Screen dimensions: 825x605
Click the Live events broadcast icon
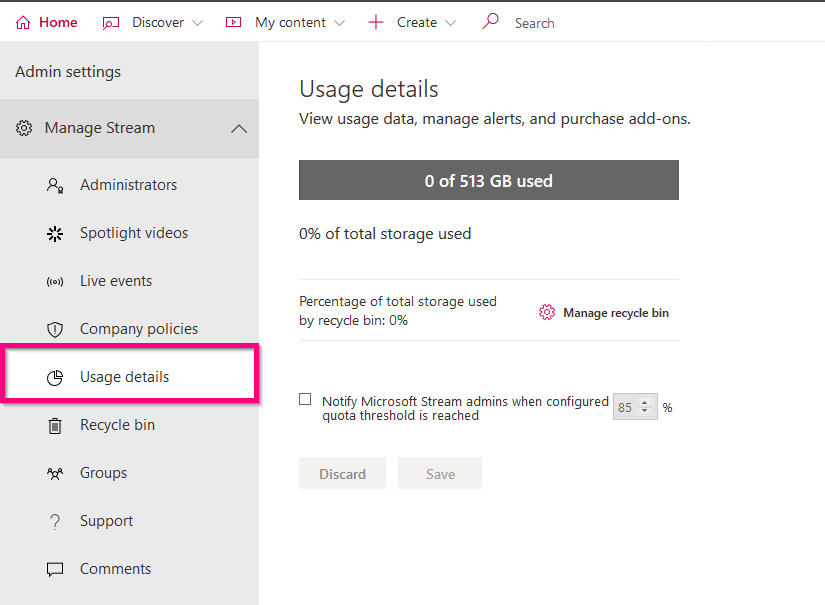click(55, 282)
